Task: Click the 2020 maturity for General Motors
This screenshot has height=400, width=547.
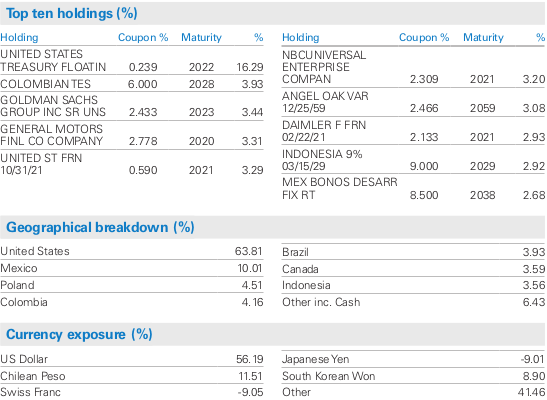Action: coord(201,141)
